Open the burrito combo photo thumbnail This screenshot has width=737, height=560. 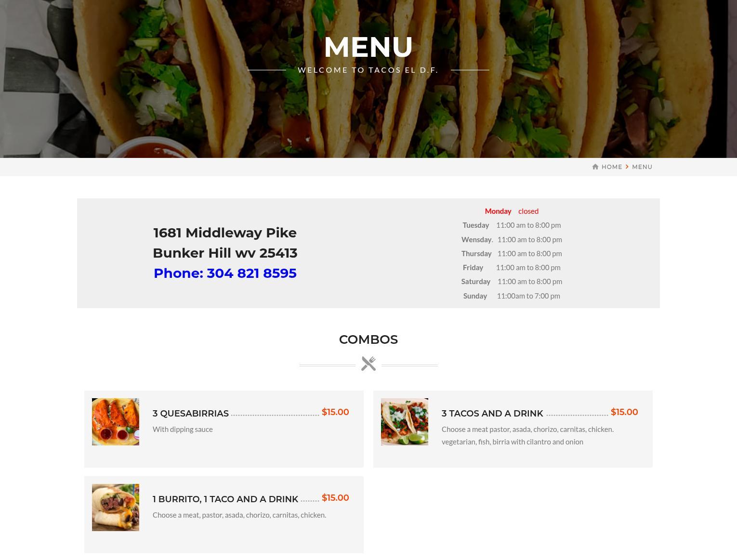tap(116, 508)
